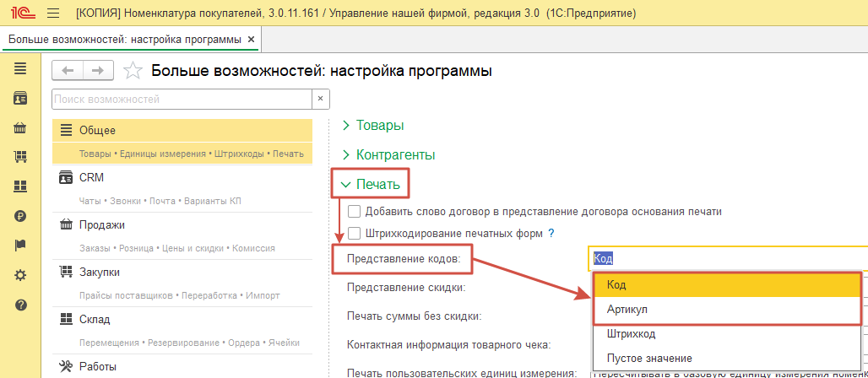
Task: Go back with left arrow button
Action: coord(68,71)
